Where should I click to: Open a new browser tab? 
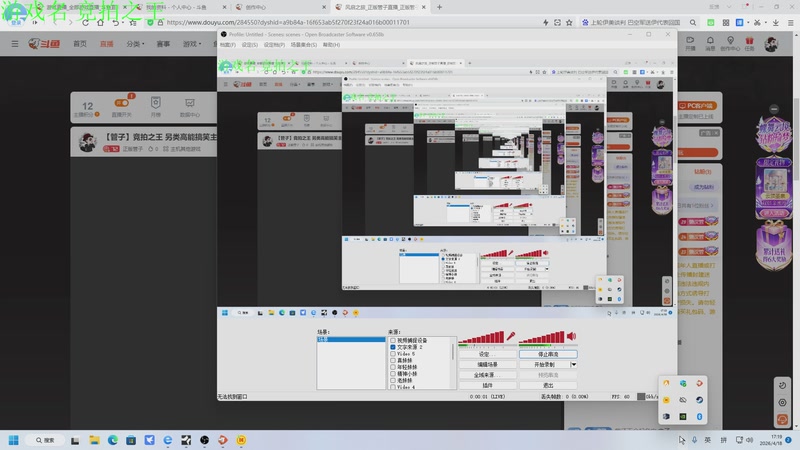[439, 7]
